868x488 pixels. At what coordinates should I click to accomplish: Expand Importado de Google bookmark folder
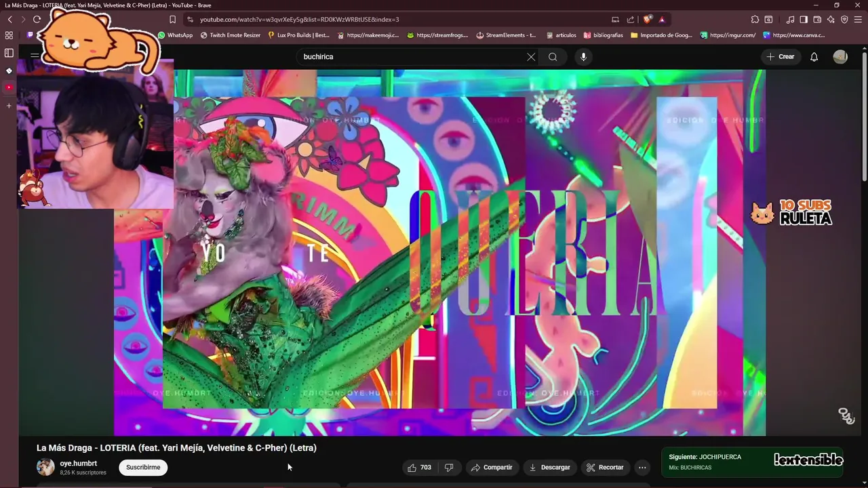pos(661,35)
